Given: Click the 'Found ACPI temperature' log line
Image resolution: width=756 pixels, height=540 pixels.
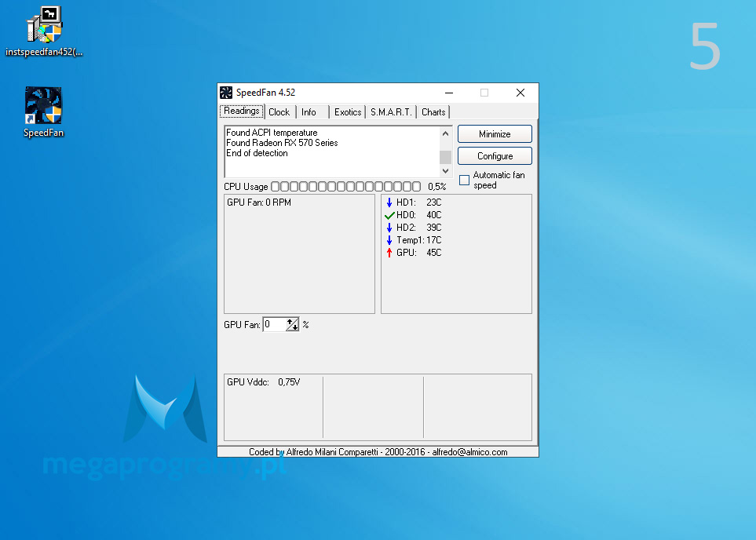Looking at the screenshot, I should click(272, 133).
